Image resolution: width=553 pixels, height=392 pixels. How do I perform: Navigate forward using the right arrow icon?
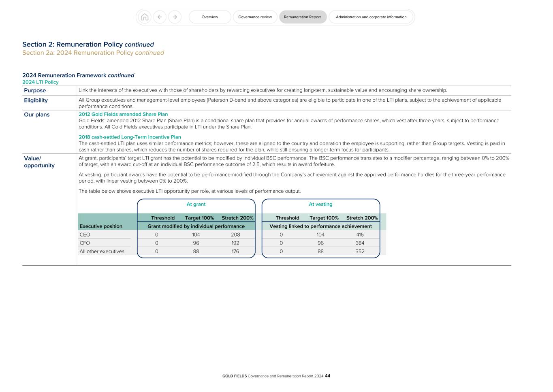tap(175, 17)
